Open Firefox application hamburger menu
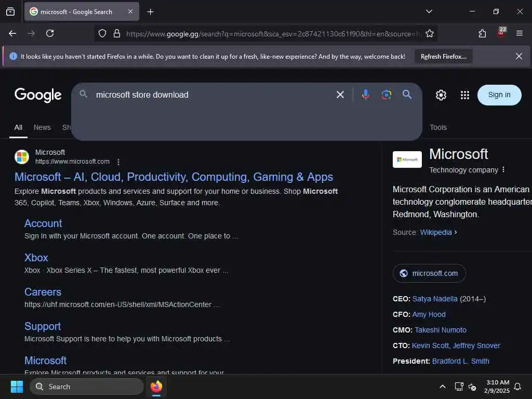This screenshot has height=399, width=532. coord(519,33)
